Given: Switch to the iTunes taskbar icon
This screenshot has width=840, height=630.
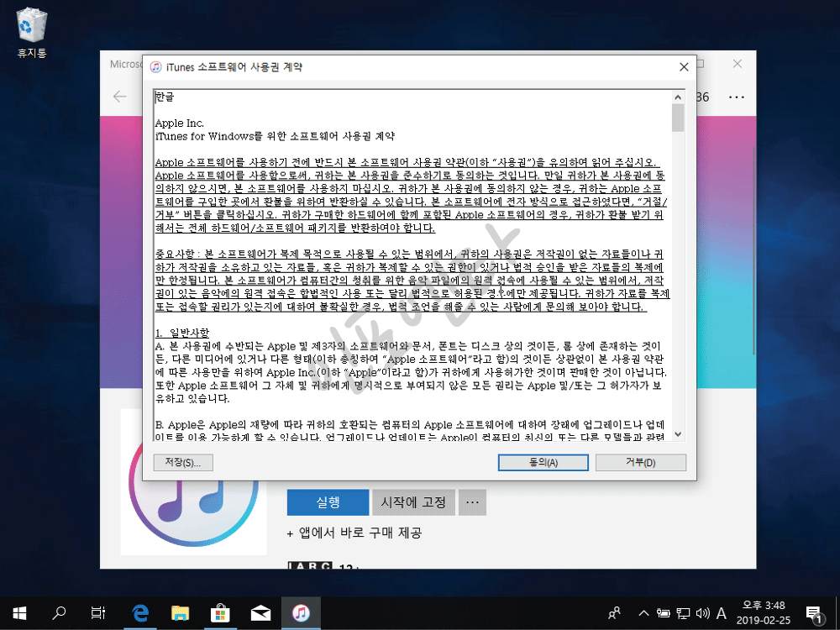Looking at the screenshot, I should [301, 613].
